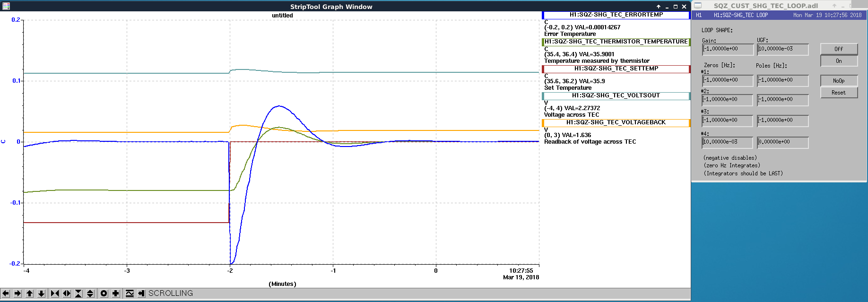Open the StripTool window menu icon at top-left

tap(6, 6)
